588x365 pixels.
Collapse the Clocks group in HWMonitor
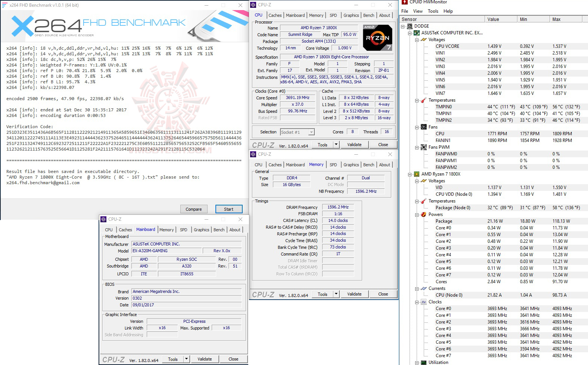click(x=417, y=302)
